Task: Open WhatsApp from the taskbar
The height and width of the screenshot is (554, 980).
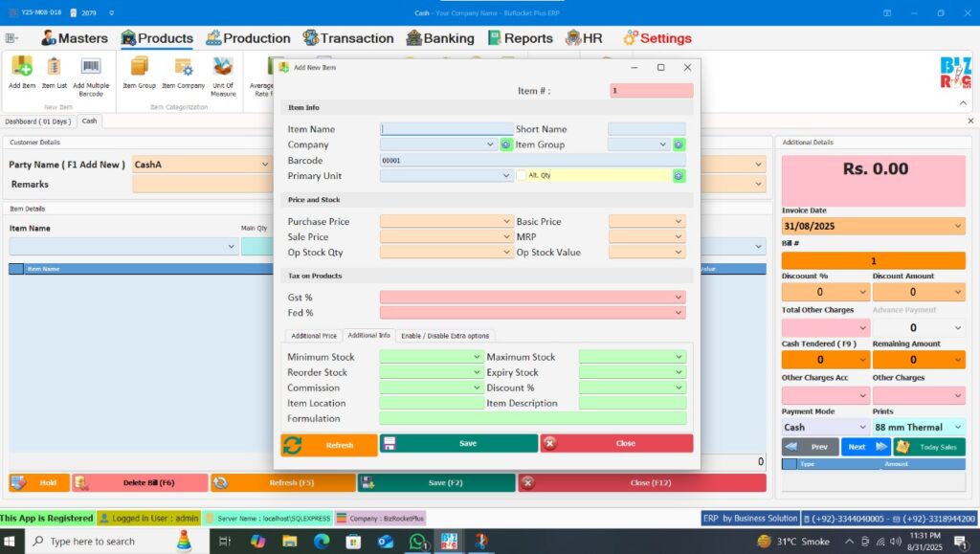Action: [417, 541]
